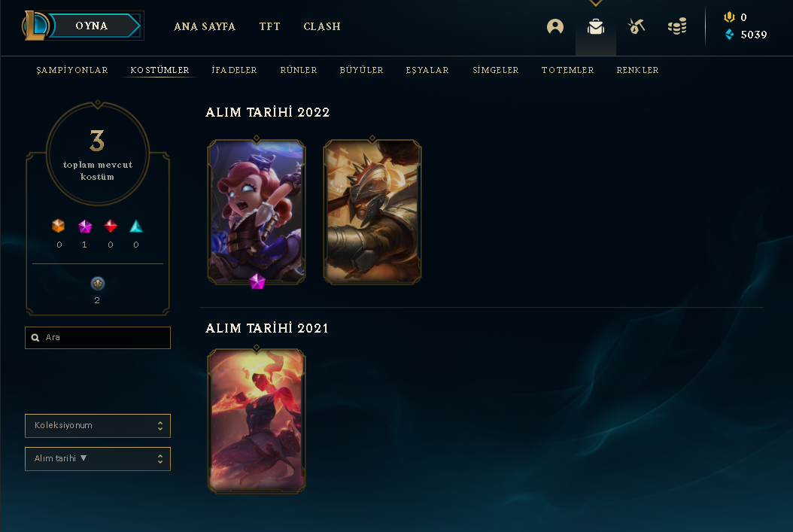The width and height of the screenshot is (793, 532).
Task: Click the teal triangle rarity icon
Action: (136, 226)
